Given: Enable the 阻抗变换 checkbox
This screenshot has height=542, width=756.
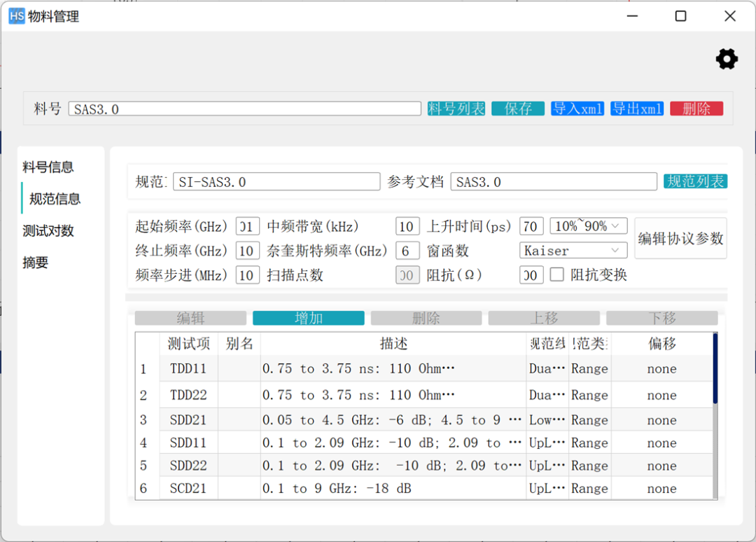Looking at the screenshot, I should pos(556,275).
